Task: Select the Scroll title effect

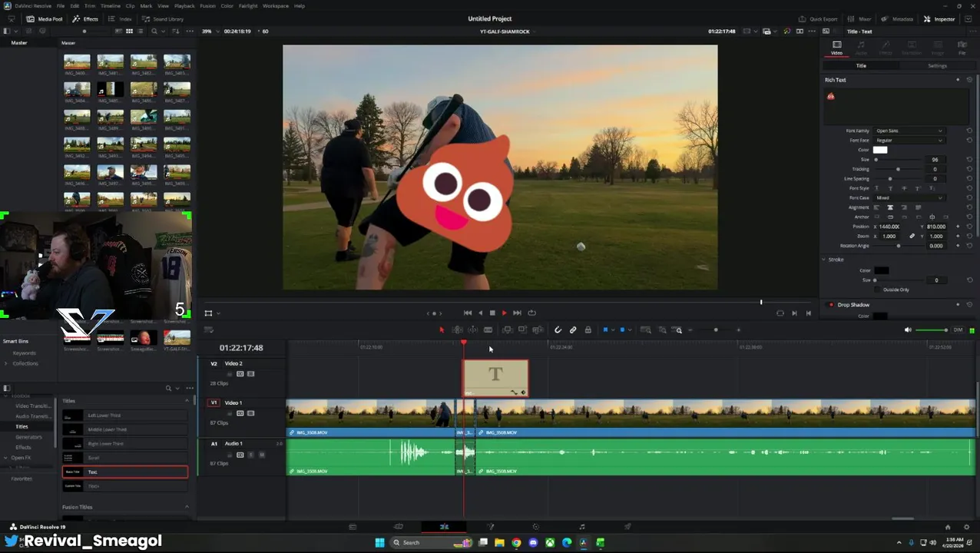Action: (x=125, y=458)
